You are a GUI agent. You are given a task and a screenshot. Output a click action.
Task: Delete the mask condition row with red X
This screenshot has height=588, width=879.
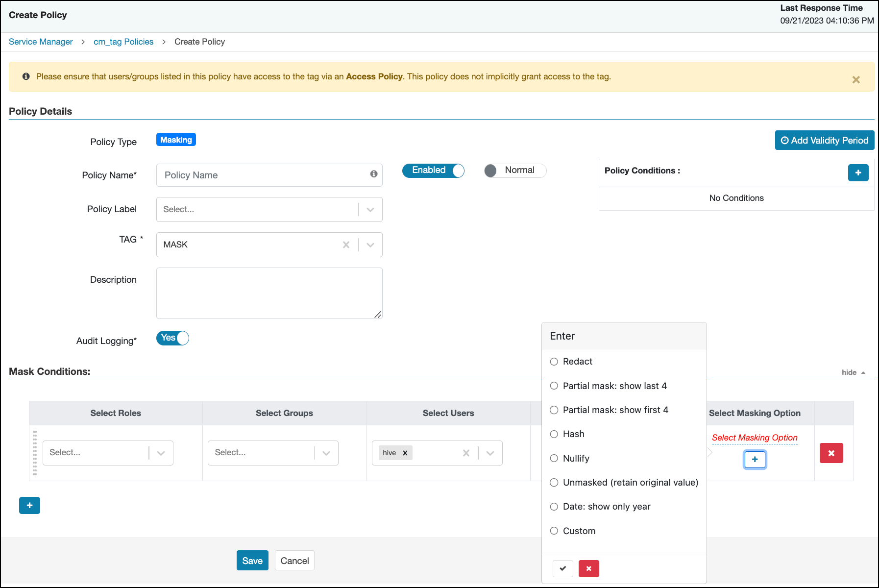[x=831, y=453]
